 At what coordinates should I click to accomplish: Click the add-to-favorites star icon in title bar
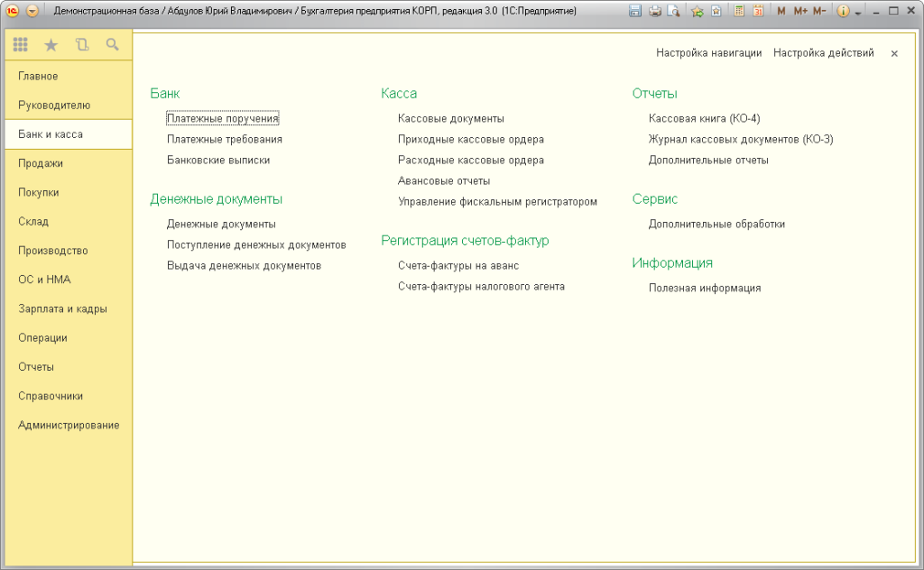point(698,11)
